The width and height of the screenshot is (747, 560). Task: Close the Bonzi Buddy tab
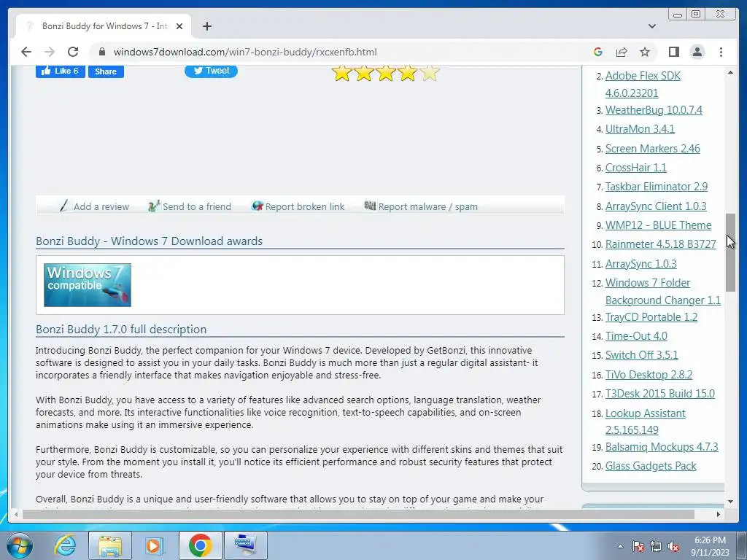tap(179, 26)
